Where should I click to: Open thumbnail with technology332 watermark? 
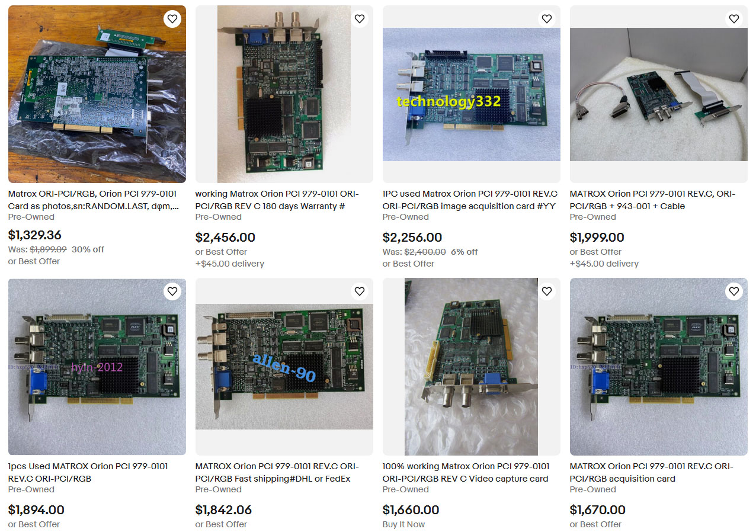tap(472, 94)
